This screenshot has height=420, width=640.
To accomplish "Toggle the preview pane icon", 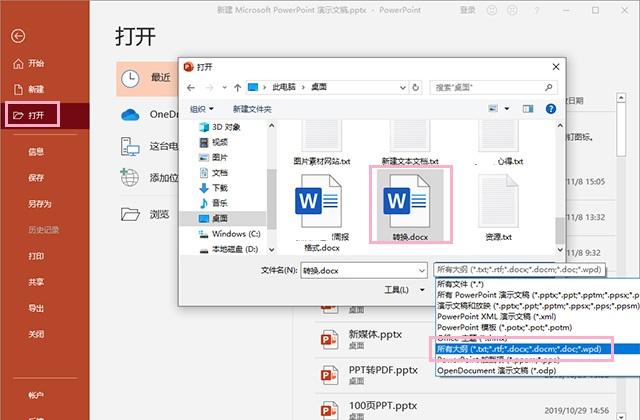I will (528, 109).
